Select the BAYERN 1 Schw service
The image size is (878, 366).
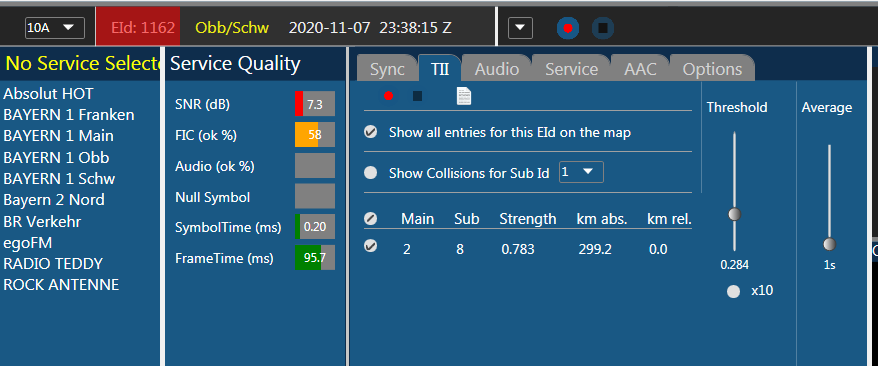pyautogui.click(x=59, y=179)
